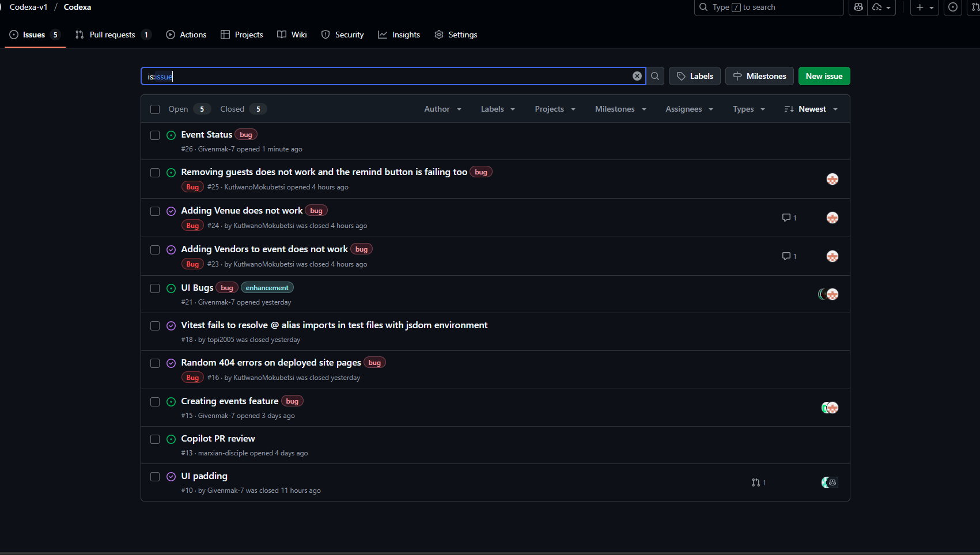Show Open issues filter
980x555 pixels.
pos(189,109)
